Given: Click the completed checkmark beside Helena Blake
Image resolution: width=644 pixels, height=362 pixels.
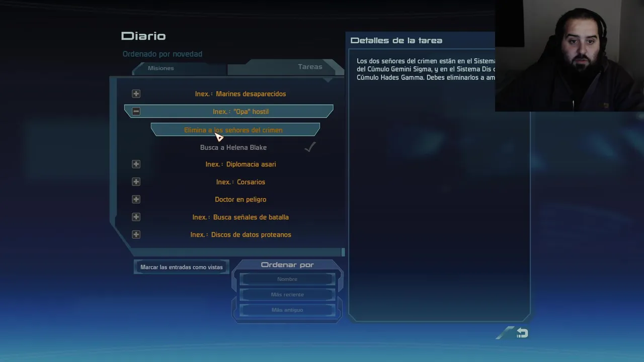Looking at the screenshot, I should click(x=310, y=147).
